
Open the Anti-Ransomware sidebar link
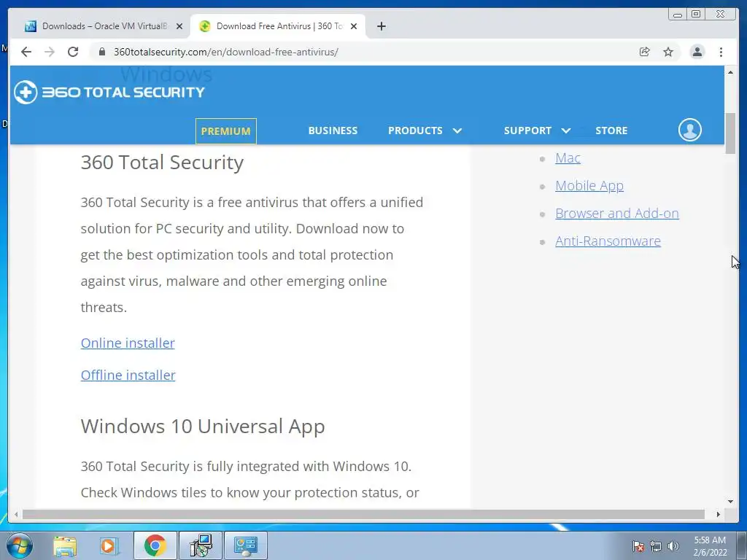[608, 241]
